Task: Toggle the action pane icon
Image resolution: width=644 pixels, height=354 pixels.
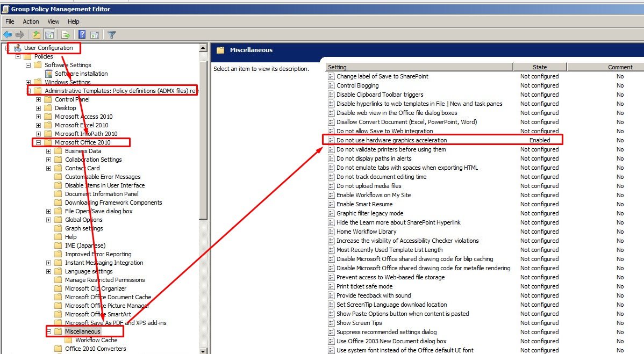Action: coord(95,34)
